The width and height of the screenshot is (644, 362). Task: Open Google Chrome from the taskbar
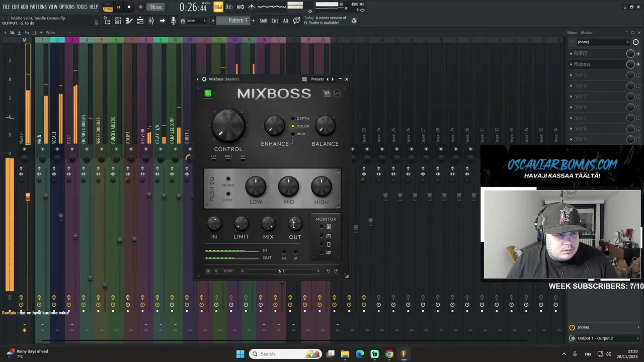pyautogui.click(x=389, y=354)
